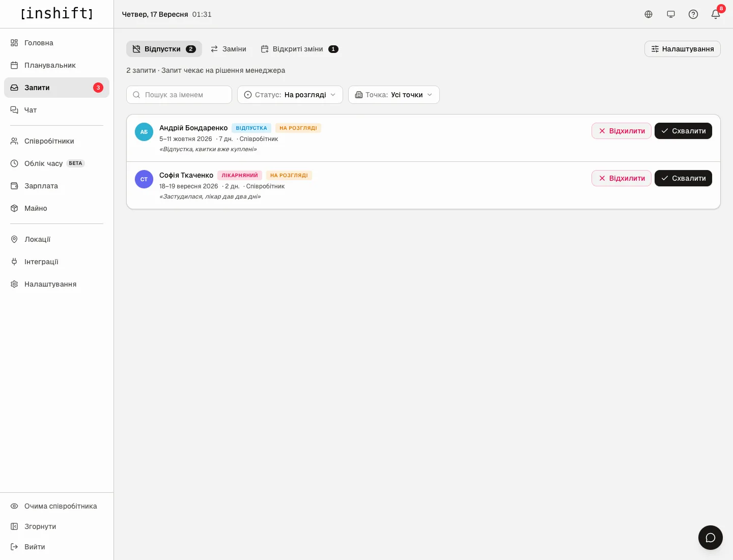Switch to Відкриті зміни tab

tap(299, 49)
